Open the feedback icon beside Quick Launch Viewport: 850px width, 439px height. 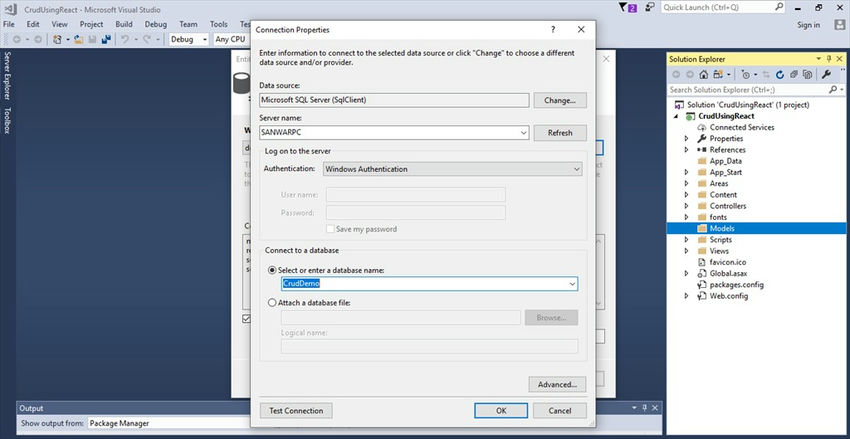tap(650, 7)
